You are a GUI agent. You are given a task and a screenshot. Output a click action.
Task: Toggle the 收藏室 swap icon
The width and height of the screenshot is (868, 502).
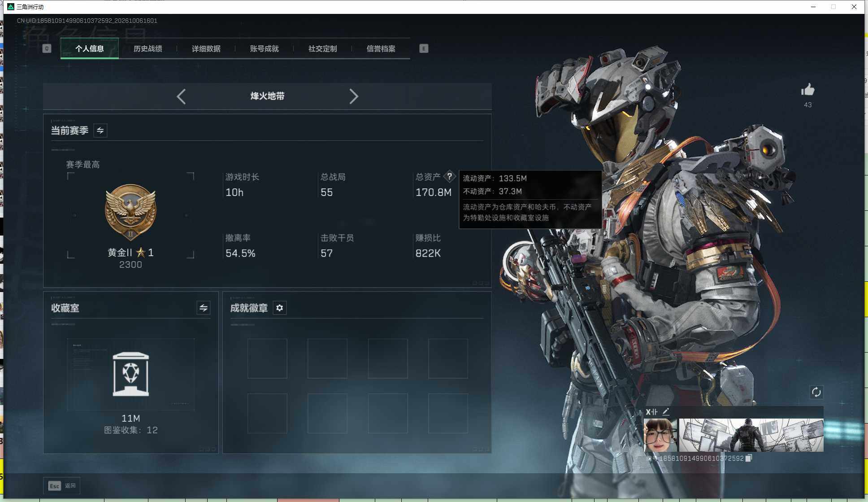204,308
